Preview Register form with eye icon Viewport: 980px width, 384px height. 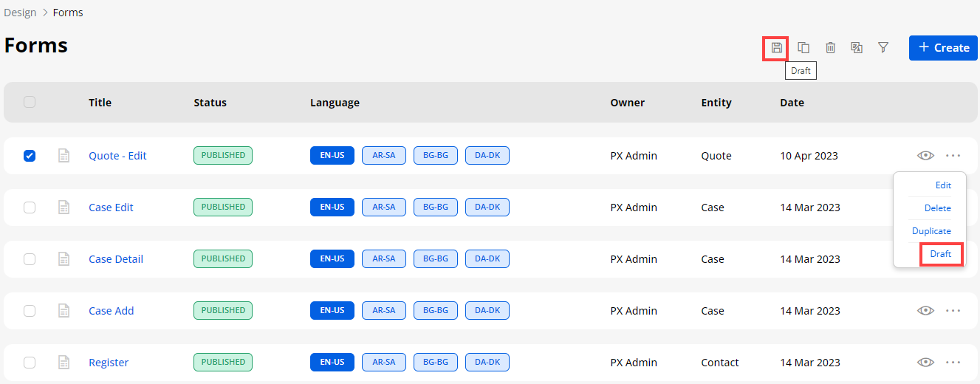point(925,363)
